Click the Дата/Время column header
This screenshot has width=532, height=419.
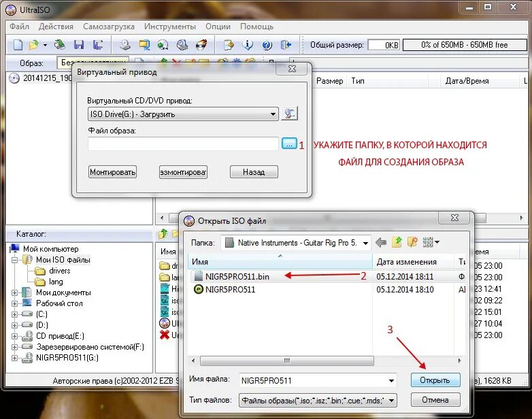click(x=467, y=81)
